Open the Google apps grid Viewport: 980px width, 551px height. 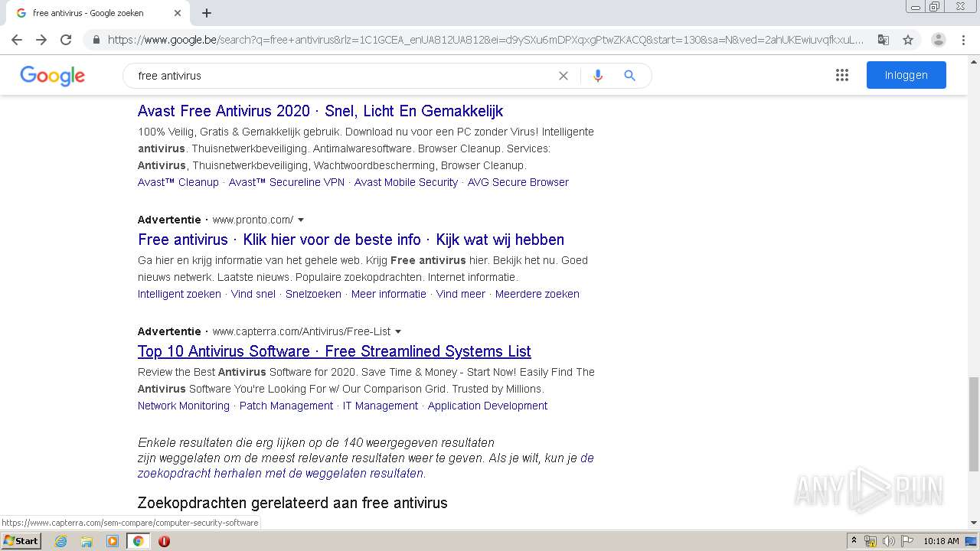842,75
